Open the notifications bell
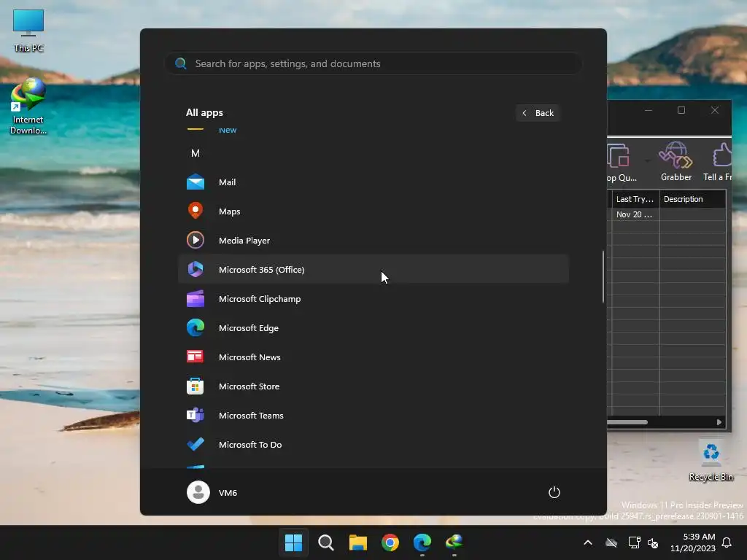Screen dimensions: 747x560 (727, 542)
